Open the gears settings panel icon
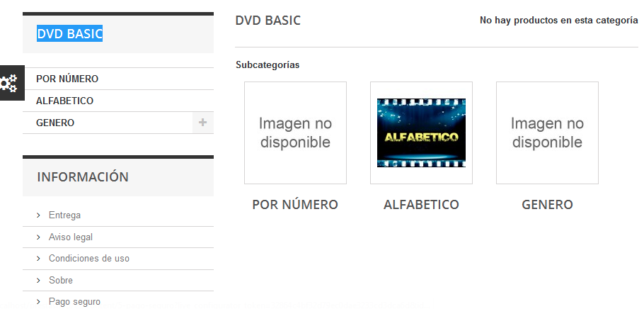Image resolution: width=644 pixels, height=309 pixels. tap(9, 83)
